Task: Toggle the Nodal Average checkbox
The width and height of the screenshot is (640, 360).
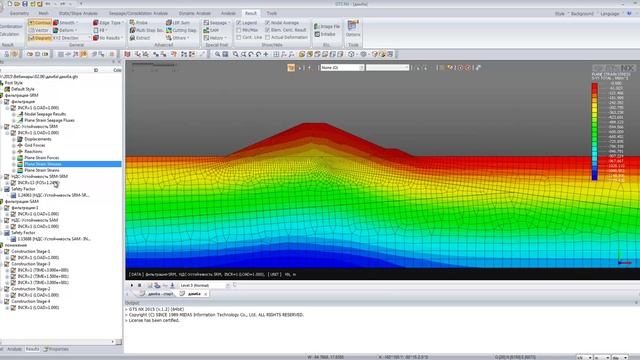Action: 267,23
